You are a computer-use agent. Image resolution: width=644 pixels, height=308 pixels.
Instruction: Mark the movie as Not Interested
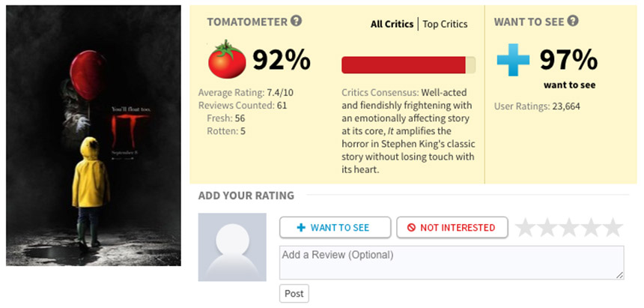coord(452,227)
